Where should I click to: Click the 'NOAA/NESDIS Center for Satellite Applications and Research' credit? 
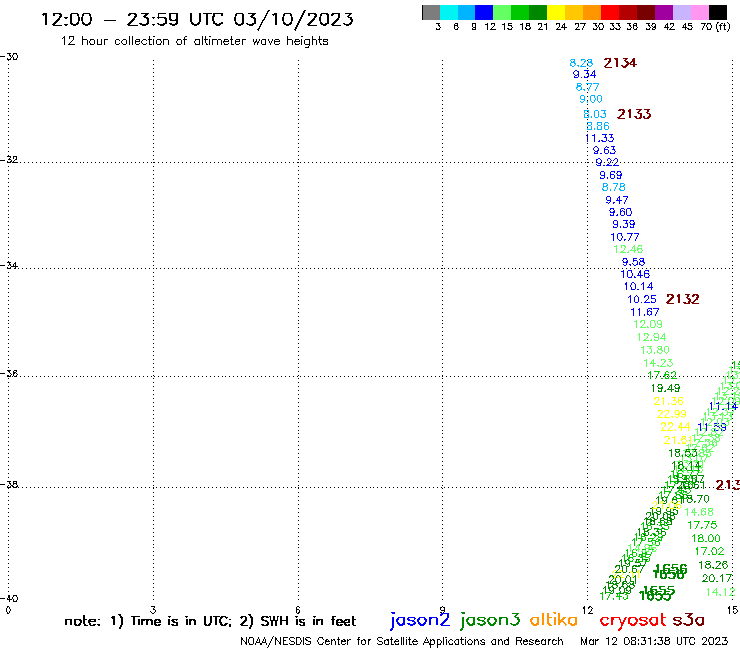pos(402,641)
